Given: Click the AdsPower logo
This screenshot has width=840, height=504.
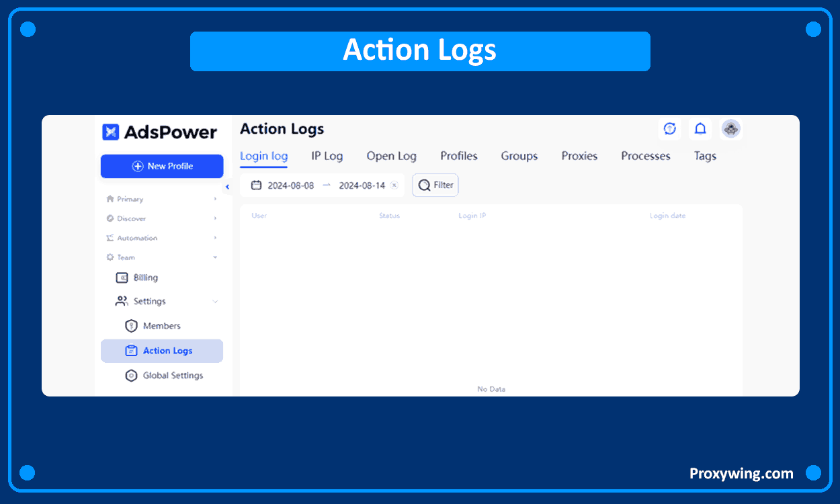Looking at the screenshot, I should tap(159, 132).
